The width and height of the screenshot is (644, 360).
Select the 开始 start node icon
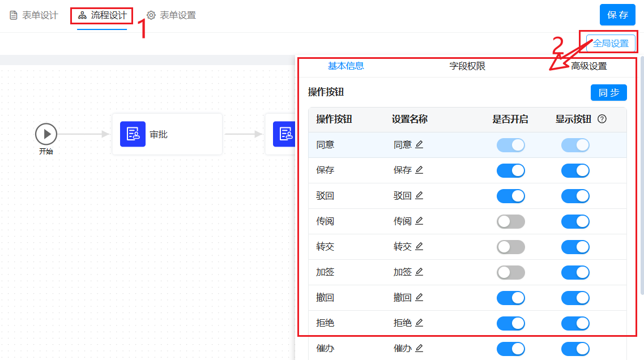point(46,134)
